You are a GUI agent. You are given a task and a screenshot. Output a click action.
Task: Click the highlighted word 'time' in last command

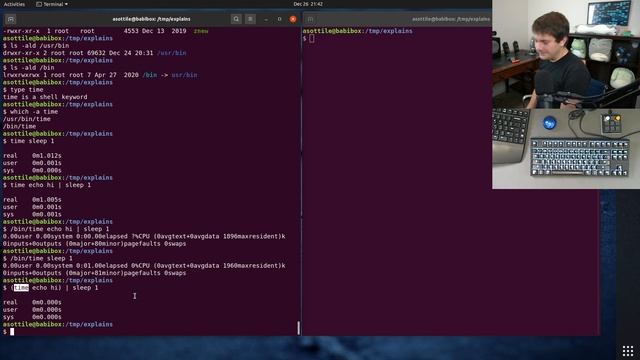click(x=21, y=288)
